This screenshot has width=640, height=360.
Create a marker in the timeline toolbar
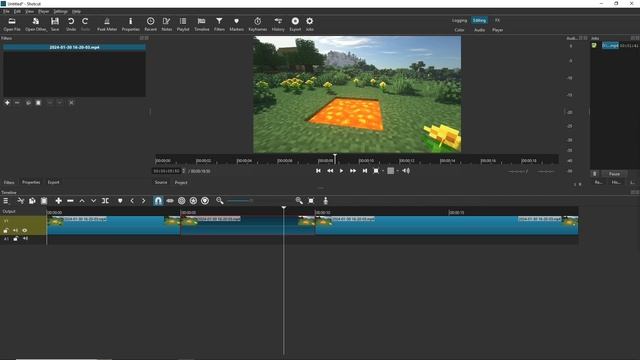(120, 201)
